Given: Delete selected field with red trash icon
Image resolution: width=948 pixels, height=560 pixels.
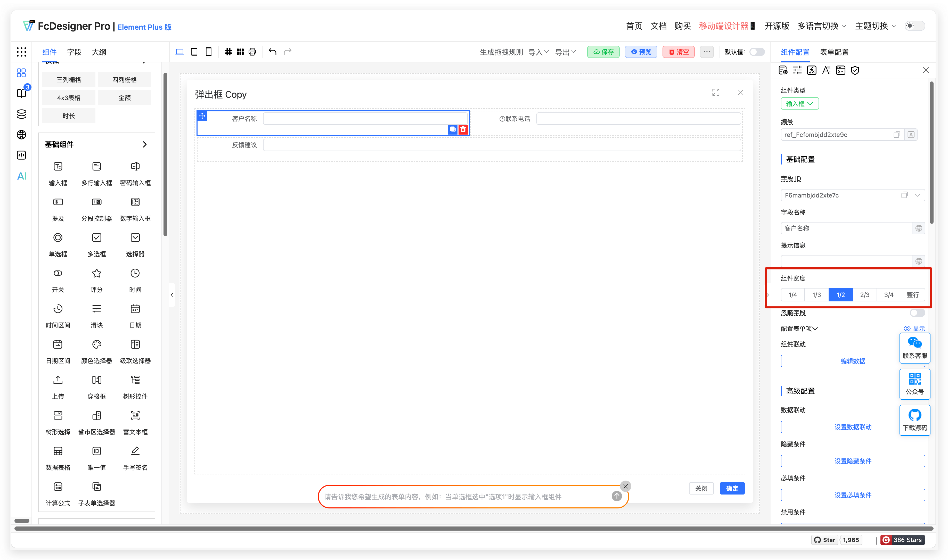Looking at the screenshot, I should tap(463, 129).
